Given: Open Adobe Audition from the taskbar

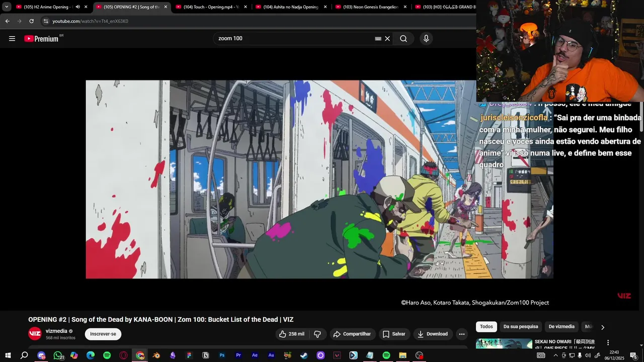Looking at the screenshot, I should (271, 355).
